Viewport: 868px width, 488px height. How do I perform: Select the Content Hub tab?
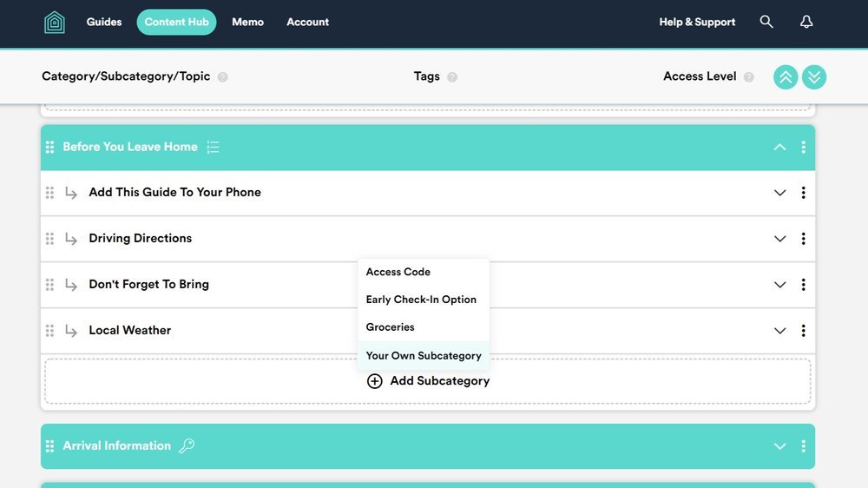pyautogui.click(x=176, y=23)
